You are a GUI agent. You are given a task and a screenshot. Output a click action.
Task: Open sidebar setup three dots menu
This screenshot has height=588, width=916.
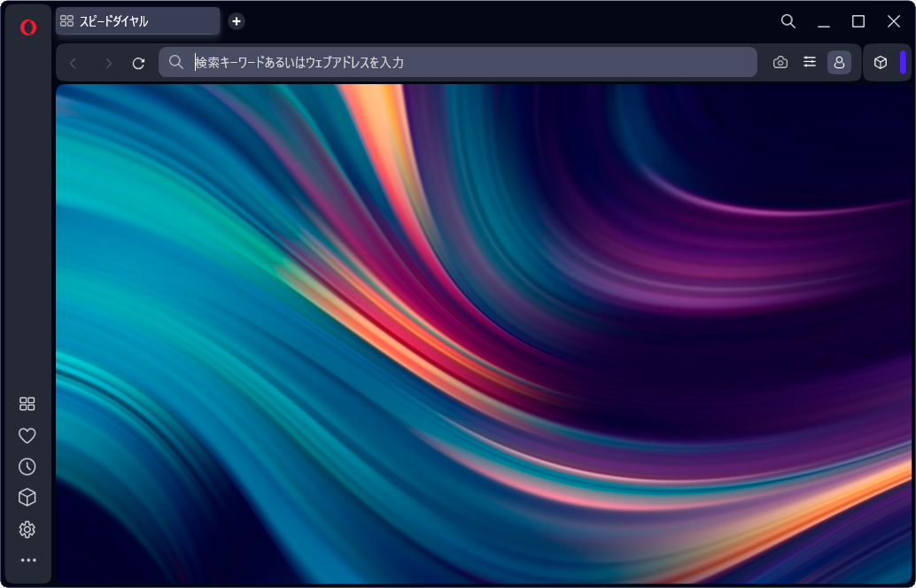tap(28, 561)
